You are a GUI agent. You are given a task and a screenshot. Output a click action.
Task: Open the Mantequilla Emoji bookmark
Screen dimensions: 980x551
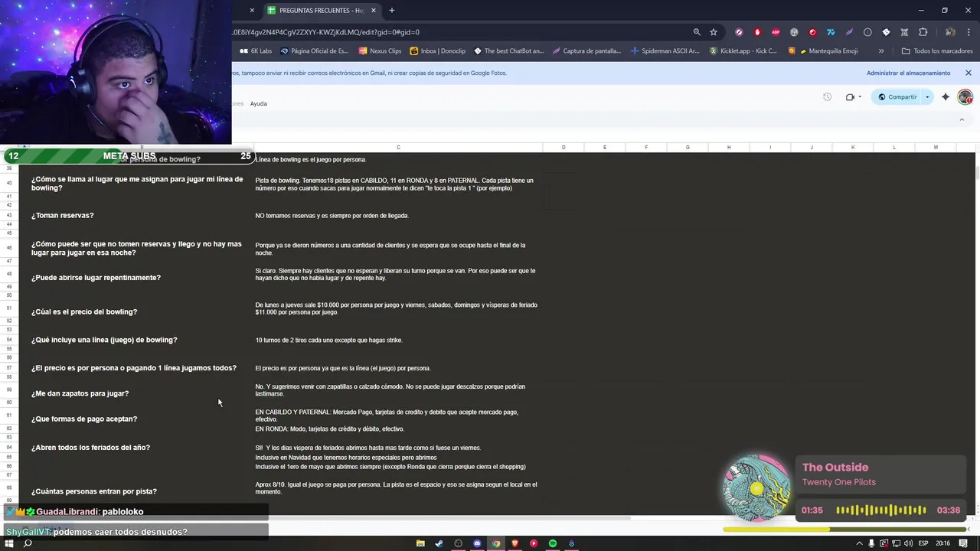click(823, 51)
